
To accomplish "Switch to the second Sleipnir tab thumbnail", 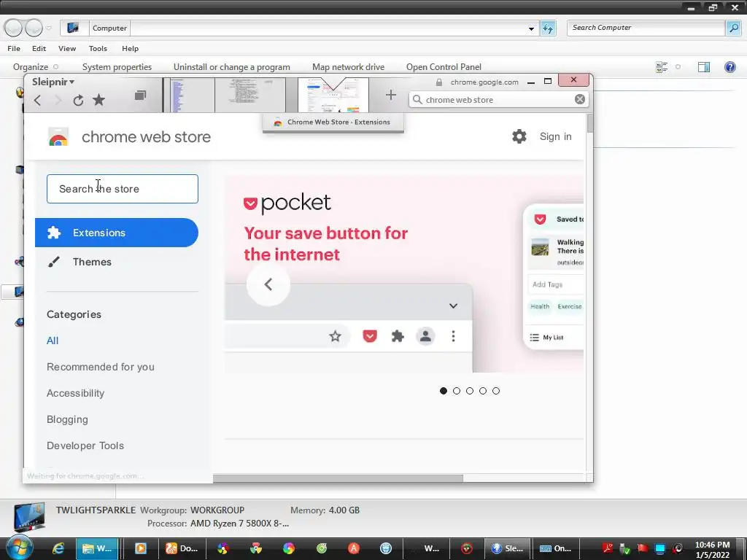I will pos(250,96).
